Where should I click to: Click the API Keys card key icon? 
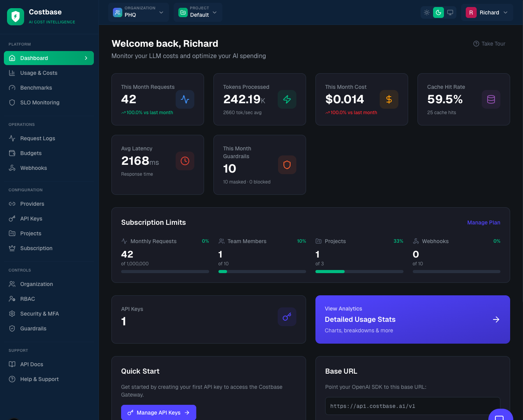coord(287,317)
